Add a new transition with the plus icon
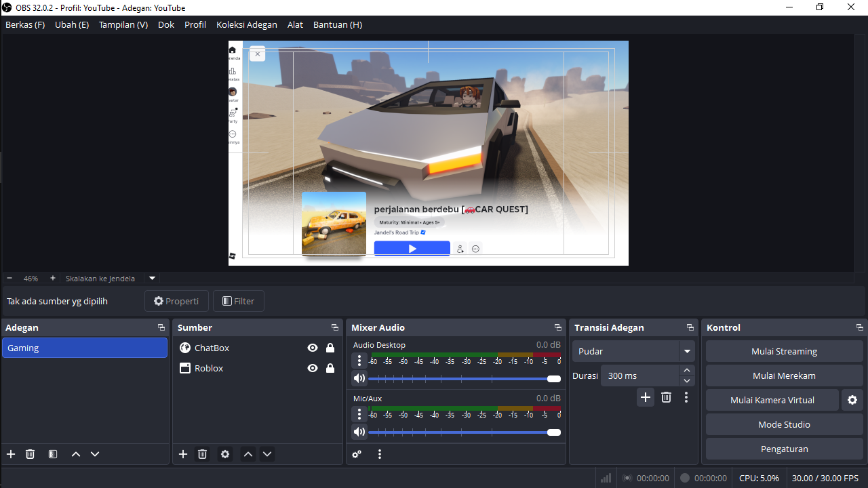 [x=645, y=397]
